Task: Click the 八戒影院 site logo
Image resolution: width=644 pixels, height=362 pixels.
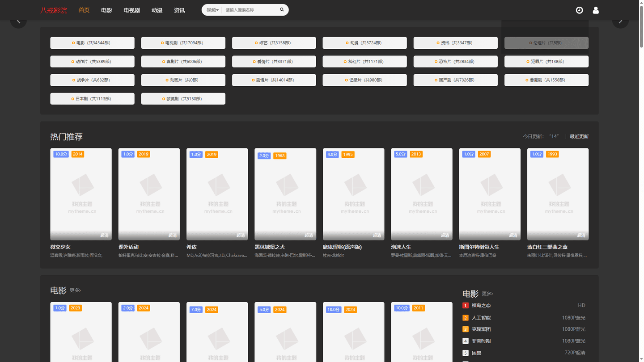Action: (x=54, y=10)
